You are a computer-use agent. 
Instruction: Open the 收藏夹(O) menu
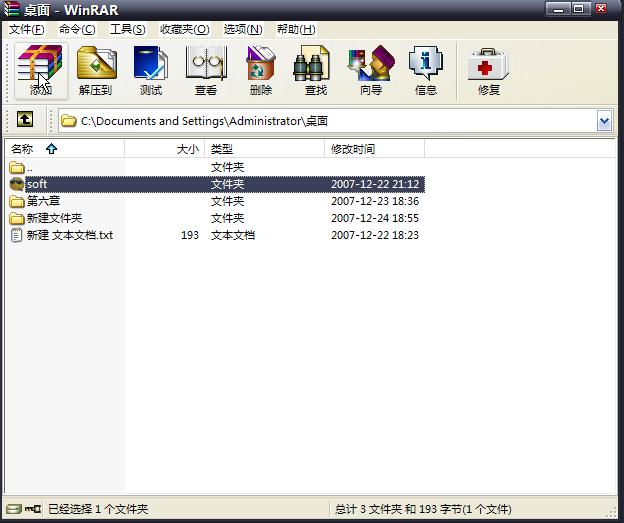click(185, 29)
